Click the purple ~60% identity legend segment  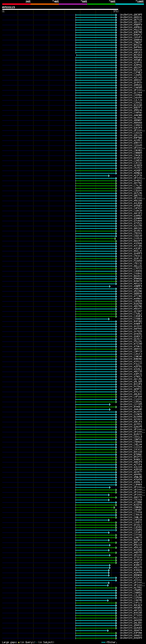coord(73,4)
